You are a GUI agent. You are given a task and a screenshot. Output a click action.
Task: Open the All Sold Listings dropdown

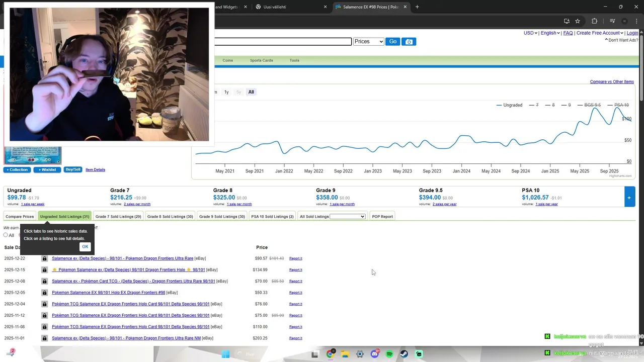point(347,217)
